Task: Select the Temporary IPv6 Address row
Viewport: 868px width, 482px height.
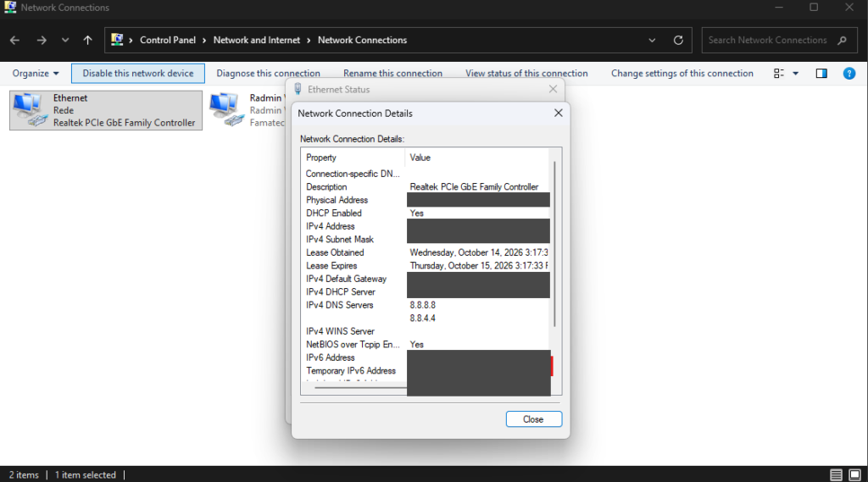Action: point(426,371)
